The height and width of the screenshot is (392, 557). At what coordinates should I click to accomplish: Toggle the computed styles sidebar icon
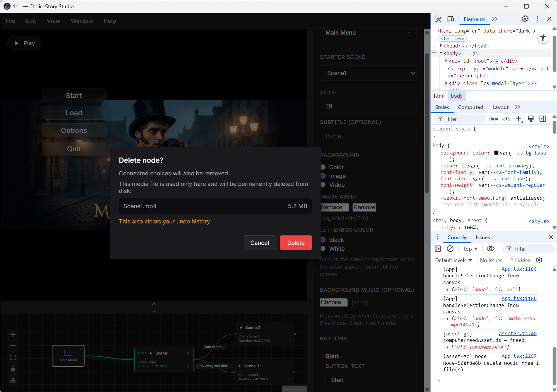coord(543,119)
